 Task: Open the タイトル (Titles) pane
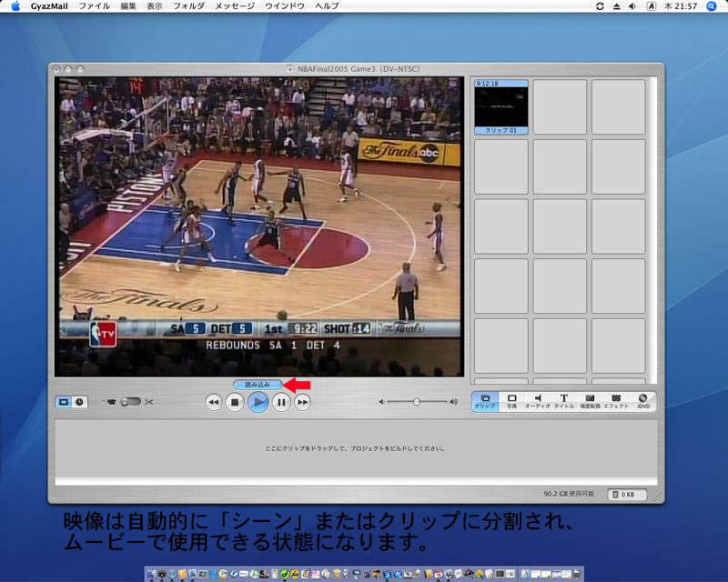click(x=563, y=401)
